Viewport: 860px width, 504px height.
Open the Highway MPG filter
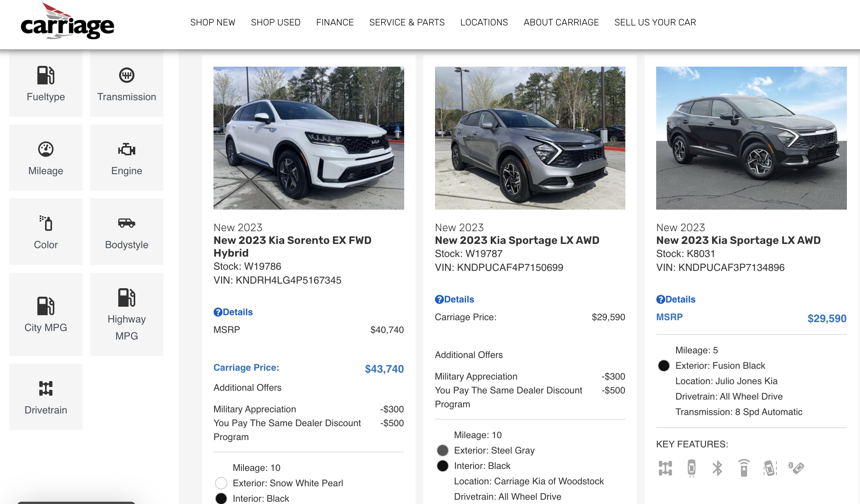tap(127, 314)
